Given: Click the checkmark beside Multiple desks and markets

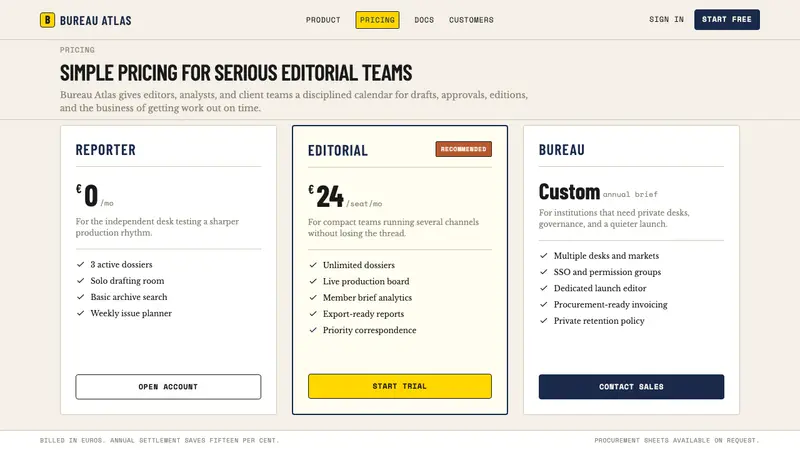Looking at the screenshot, I should [x=543, y=256].
